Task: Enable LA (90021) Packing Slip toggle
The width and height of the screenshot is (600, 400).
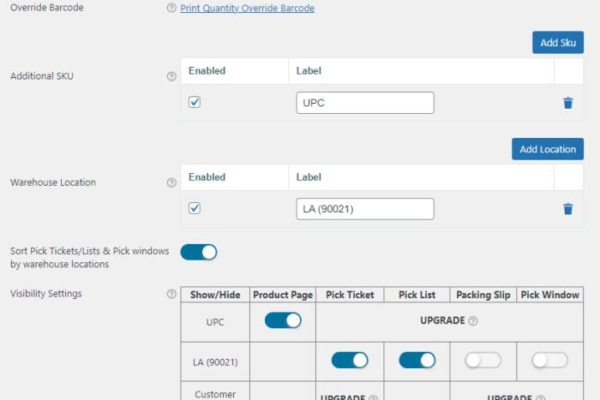Action: (483, 360)
